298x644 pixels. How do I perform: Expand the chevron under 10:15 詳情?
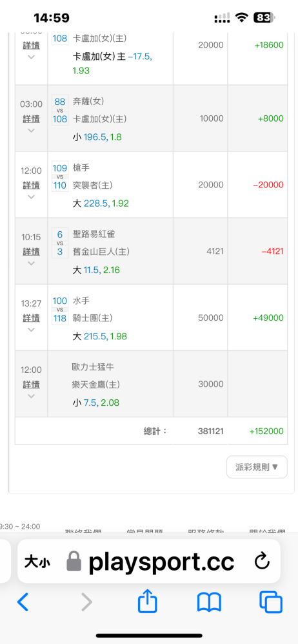(31, 263)
